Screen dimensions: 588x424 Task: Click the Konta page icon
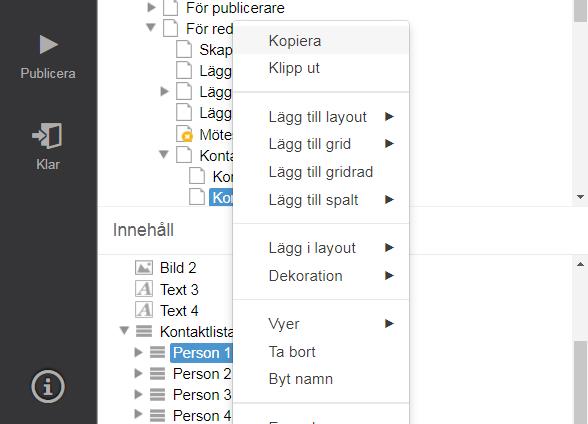pos(184,155)
